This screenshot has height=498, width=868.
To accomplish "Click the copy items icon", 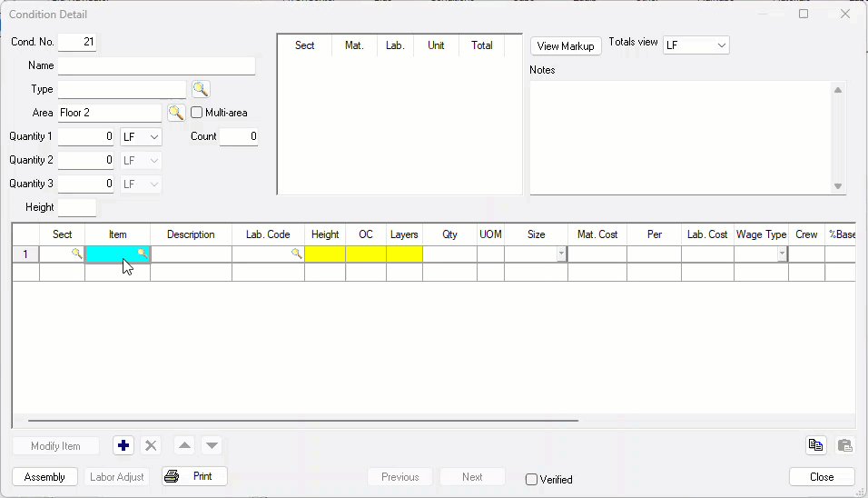I will click(x=816, y=445).
